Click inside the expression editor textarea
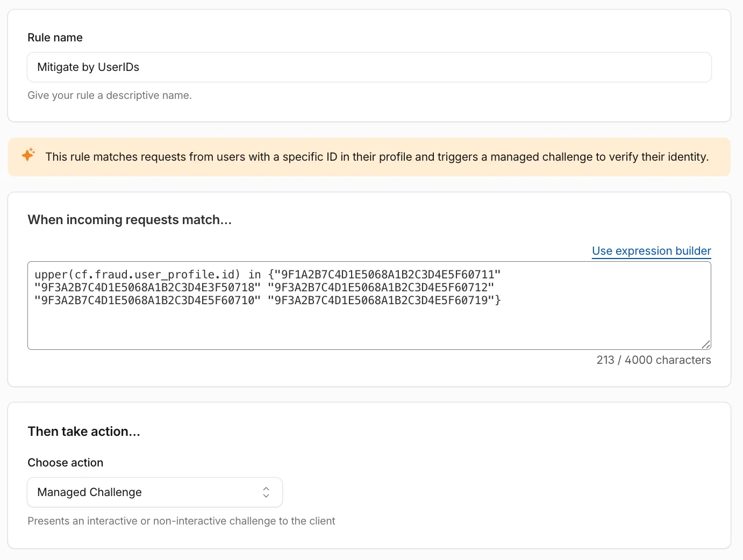 369,305
